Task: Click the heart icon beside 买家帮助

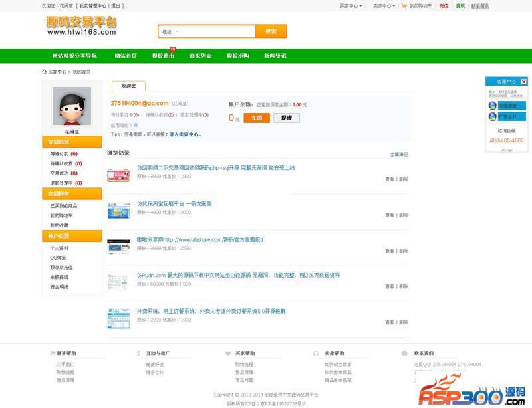Action: point(228,353)
